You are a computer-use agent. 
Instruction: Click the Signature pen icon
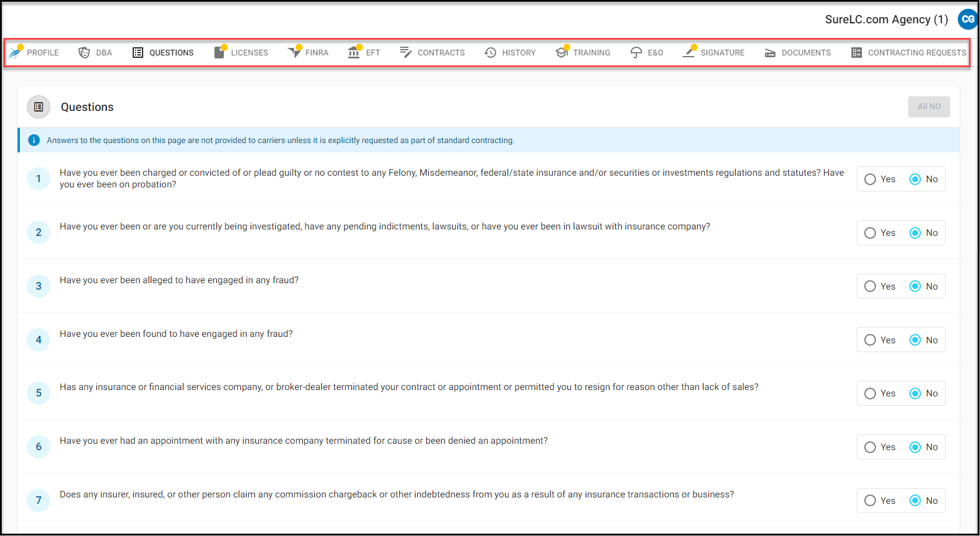pos(690,53)
